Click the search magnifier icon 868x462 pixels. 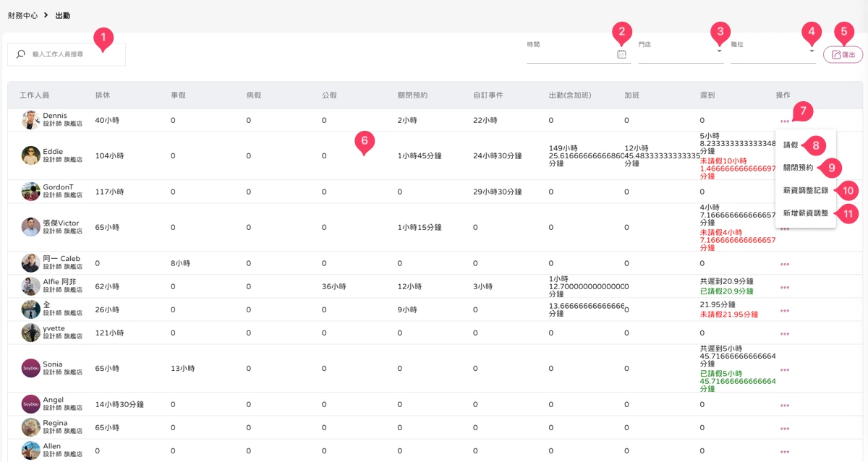pyautogui.click(x=21, y=54)
